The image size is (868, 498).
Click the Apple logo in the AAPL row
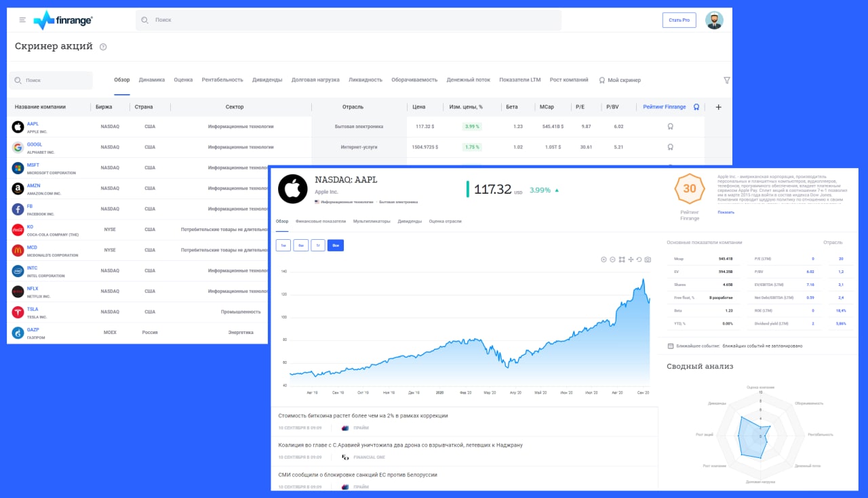point(18,127)
